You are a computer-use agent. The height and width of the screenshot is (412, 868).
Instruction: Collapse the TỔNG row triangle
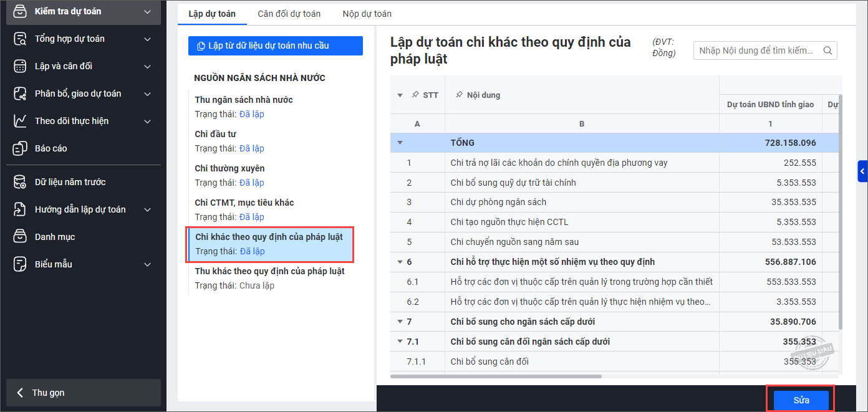click(x=400, y=143)
